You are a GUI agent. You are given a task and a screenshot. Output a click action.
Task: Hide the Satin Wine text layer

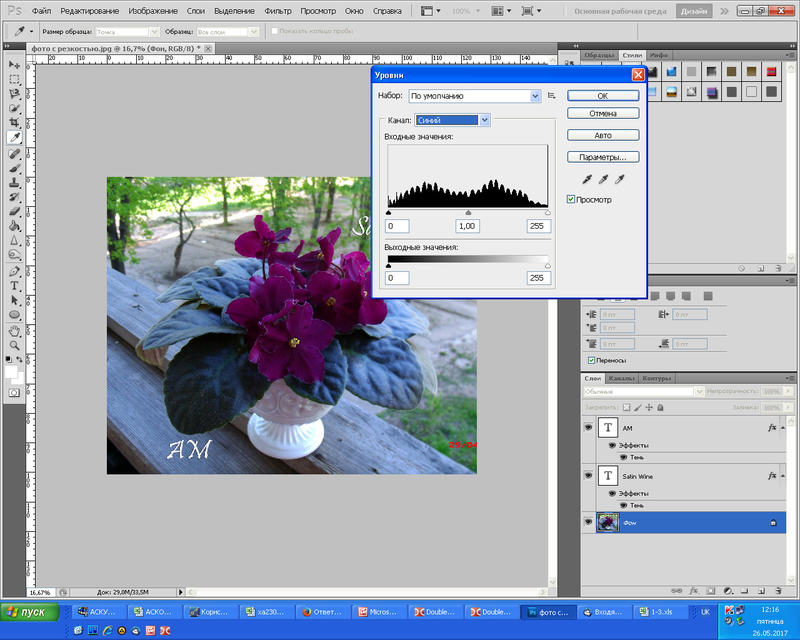click(588, 477)
